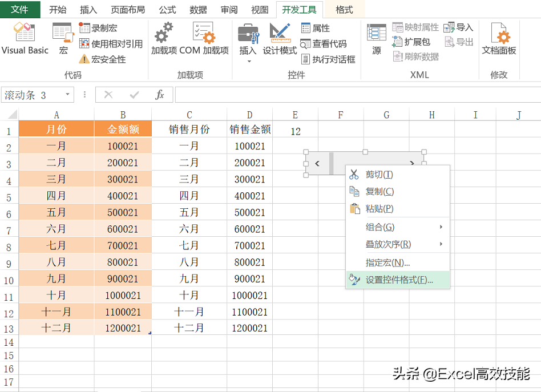Viewport: 541px width, 392px height.
Task: Click the cancel X in formula bar
Action: coord(108,95)
